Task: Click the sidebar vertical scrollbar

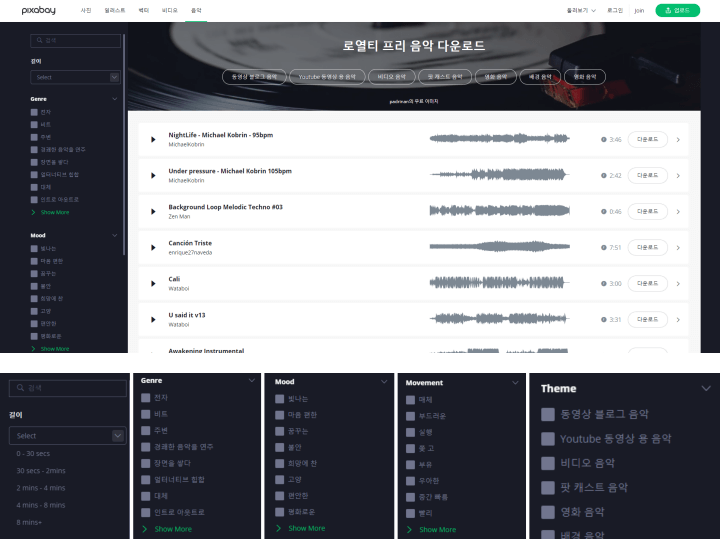Action: (124, 143)
